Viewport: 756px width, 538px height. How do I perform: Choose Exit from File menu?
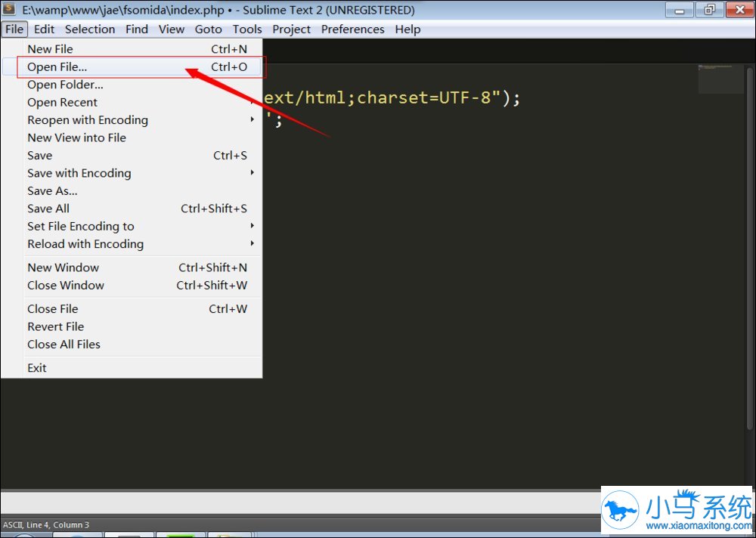132,368
